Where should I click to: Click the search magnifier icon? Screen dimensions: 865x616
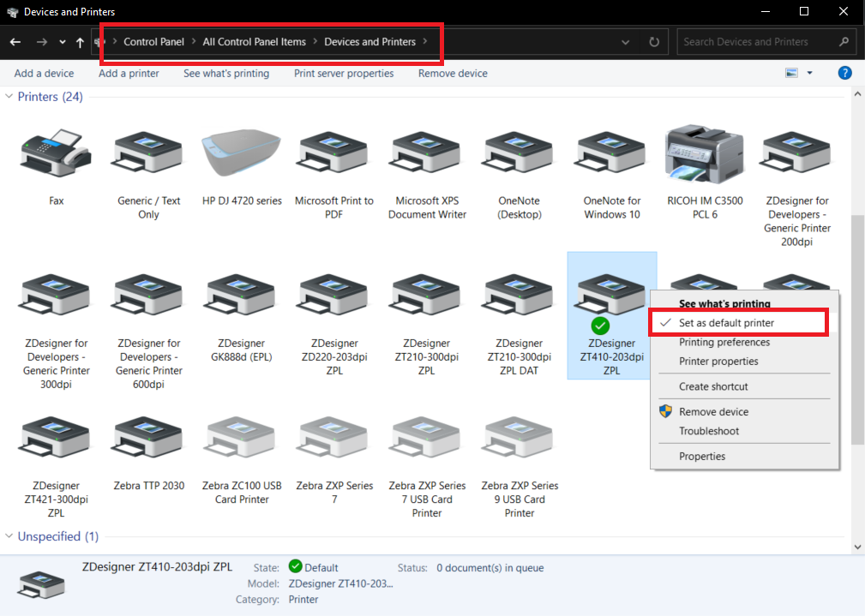click(844, 42)
